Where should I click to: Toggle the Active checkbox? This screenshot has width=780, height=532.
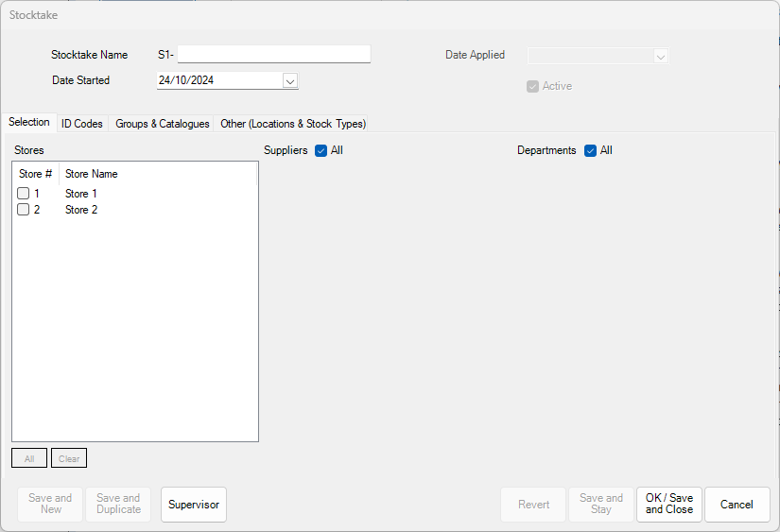[x=533, y=87]
